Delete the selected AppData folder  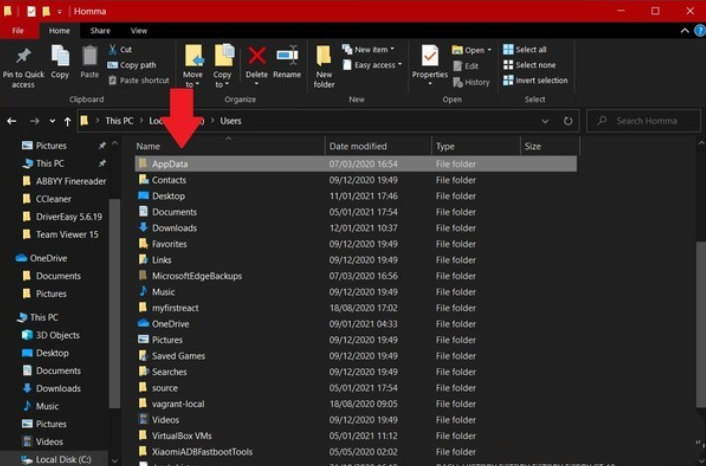click(x=257, y=65)
